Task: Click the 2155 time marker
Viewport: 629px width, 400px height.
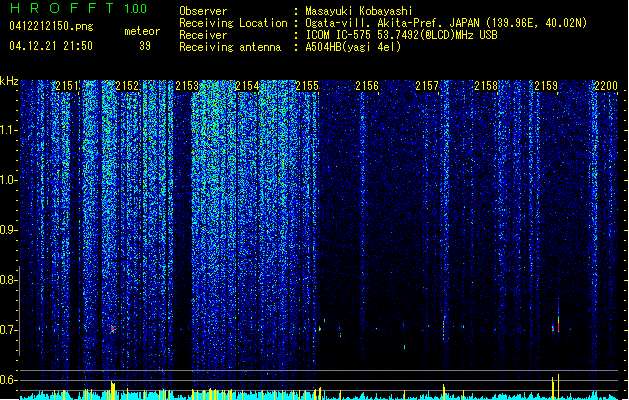Action: [307, 86]
